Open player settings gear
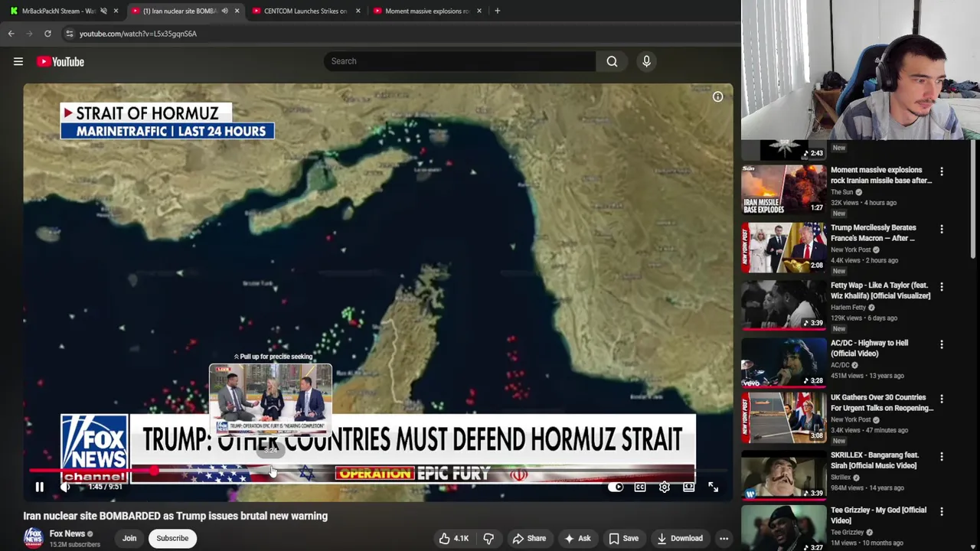The width and height of the screenshot is (980, 551). 665,487
